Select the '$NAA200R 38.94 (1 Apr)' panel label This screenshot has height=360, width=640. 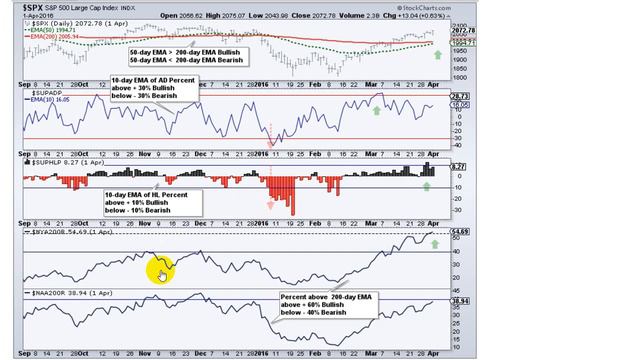coord(69,293)
